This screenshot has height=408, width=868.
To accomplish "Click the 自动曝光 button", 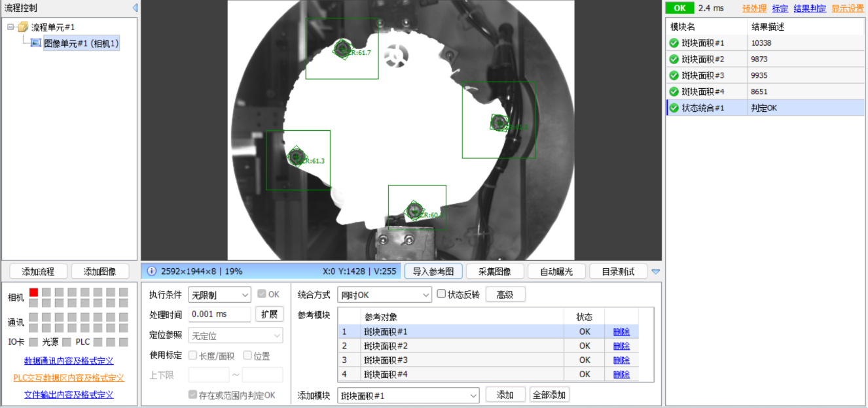I will (x=556, y=271).
